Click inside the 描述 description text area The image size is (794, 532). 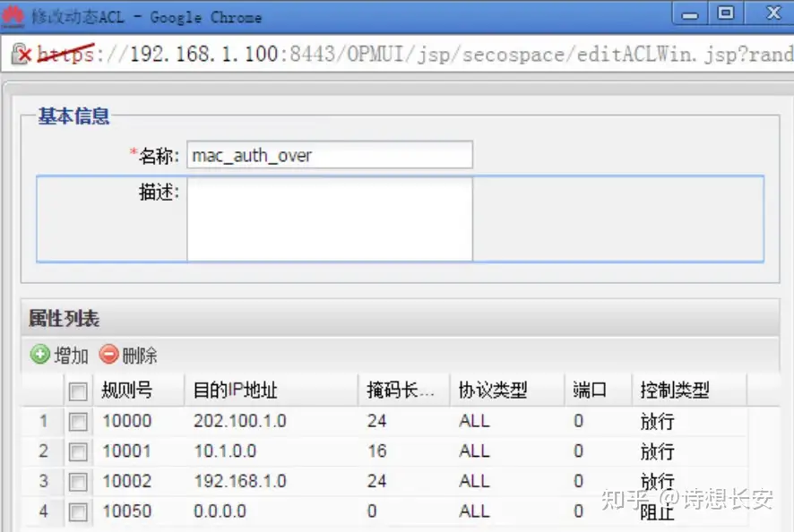point(329,219)
